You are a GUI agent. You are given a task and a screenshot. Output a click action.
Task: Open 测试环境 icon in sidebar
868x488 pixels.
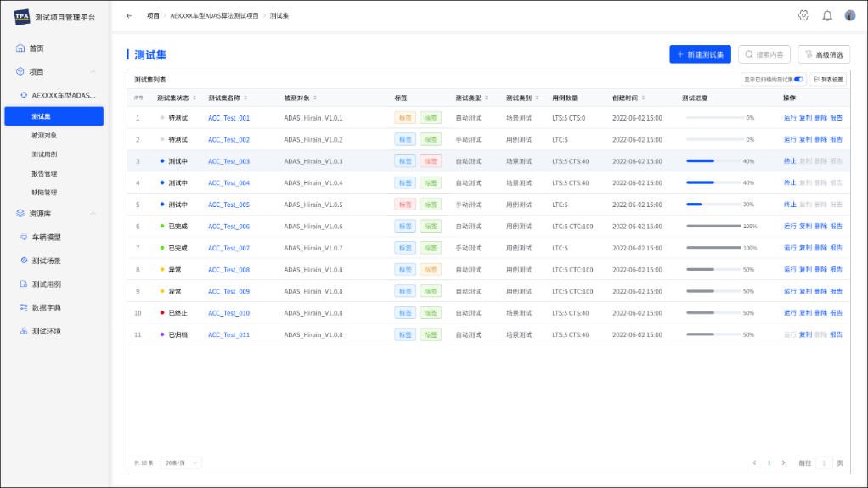24,331
